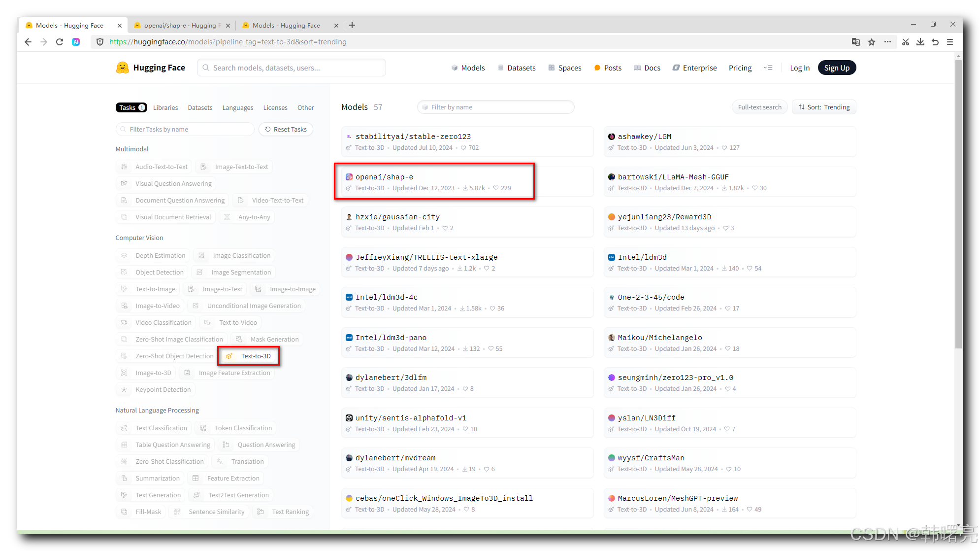This screenshot has height=551, width=980.
Task: Enable the Depth Estimation task filter
Action: tap(153, 255)
